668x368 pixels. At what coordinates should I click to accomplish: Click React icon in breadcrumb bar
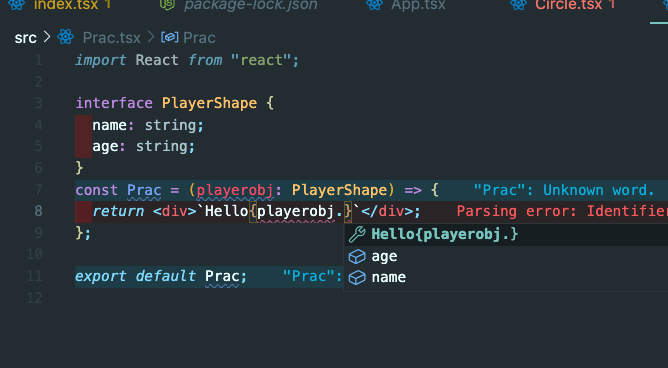pyautogui.click(x=66, y=37)
